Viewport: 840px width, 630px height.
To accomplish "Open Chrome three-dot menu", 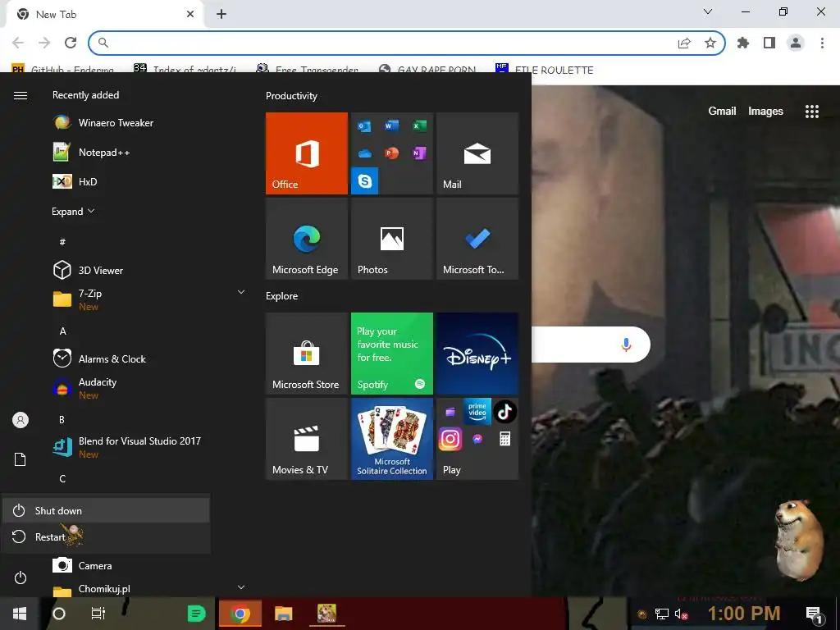I will point(822,43).
